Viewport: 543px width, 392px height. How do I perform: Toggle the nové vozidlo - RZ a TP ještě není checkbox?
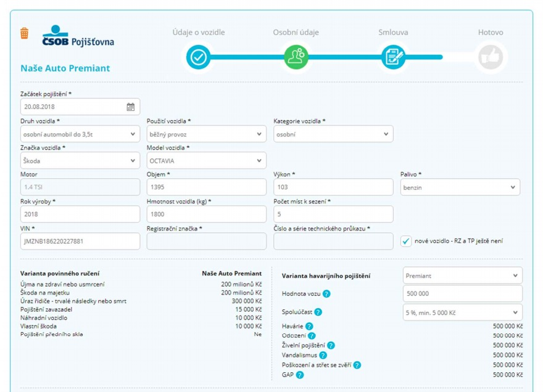coord(406,241)
